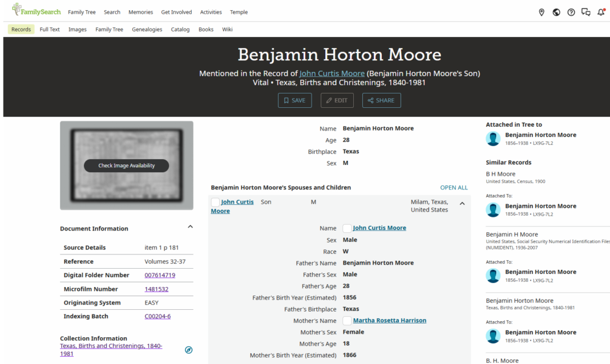Collapse the Document Information section
This screenshot has height=364, width=610.
click(x=190, y=227)
